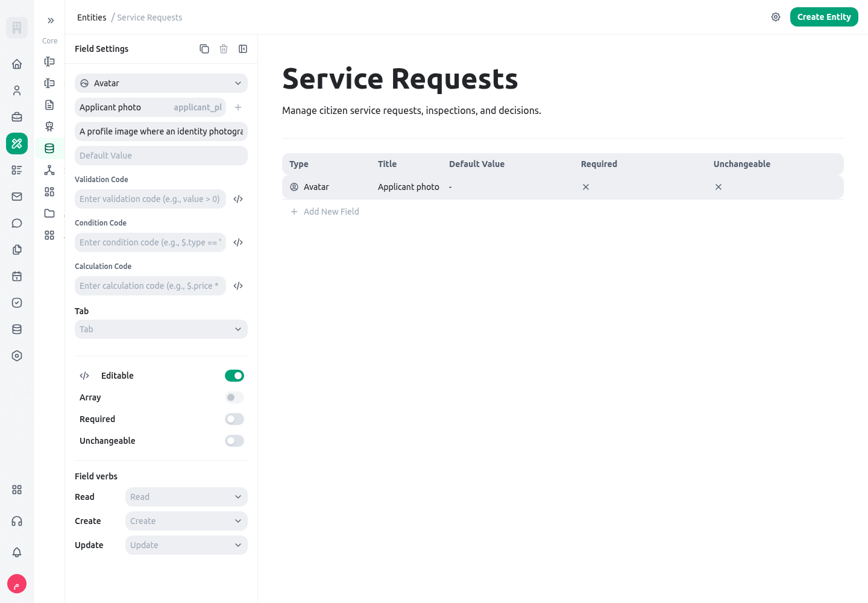868x603 pixels.
Task: Open the code editor for Calculation Code
Action: coord(238,286)
